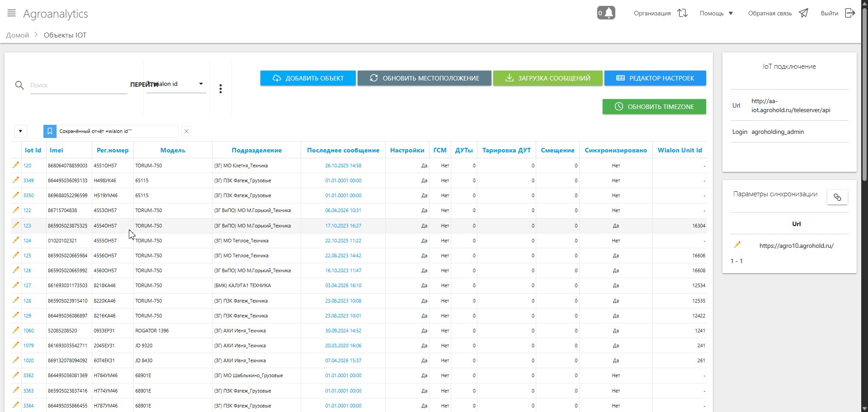Edit the agro10.agrohold.ru sync URL
Viewport: 868px width, 412px height.
coord(737,245)
